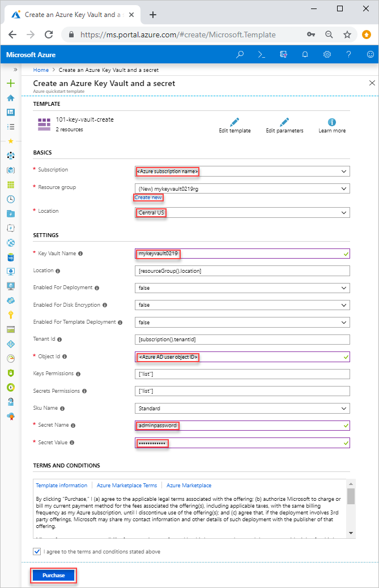Collapse the left sidebar with the chevrons
This screenshot has height=588, width=379.
click(x=15, y=70)
